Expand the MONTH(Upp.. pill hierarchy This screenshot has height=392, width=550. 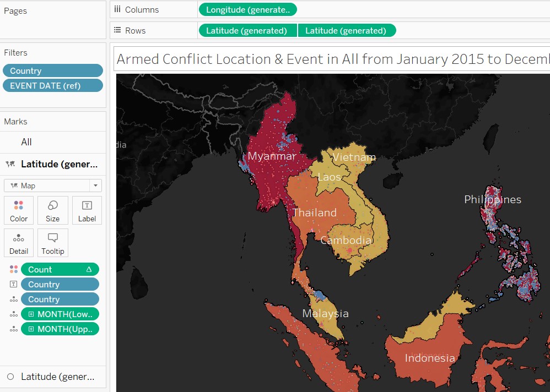click(31, 329)
